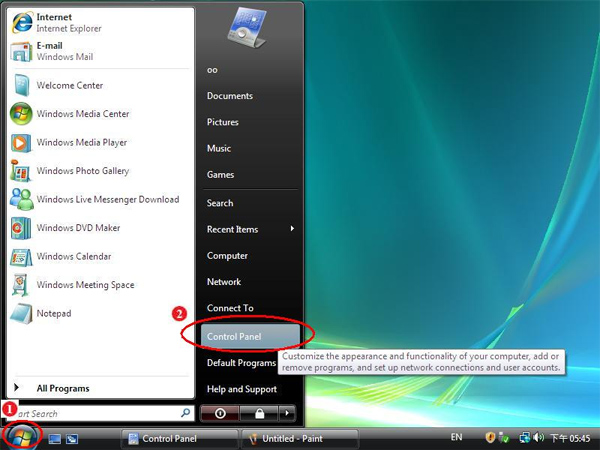Viewport: 600px width, 450px height.
Task: Launch Windows Mail E-mail entry
Action: click(100, 51)
